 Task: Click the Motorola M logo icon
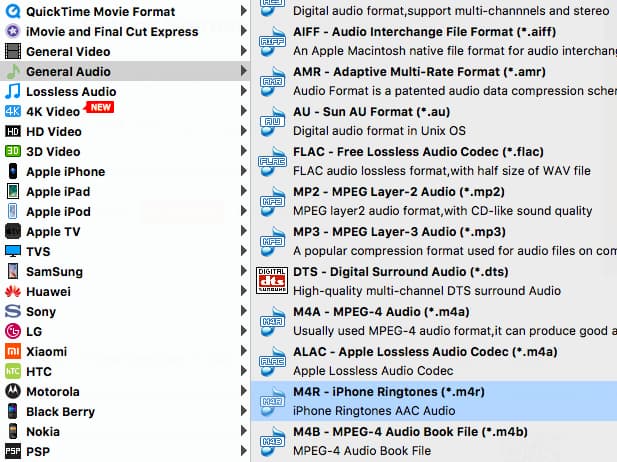point(13,391)
